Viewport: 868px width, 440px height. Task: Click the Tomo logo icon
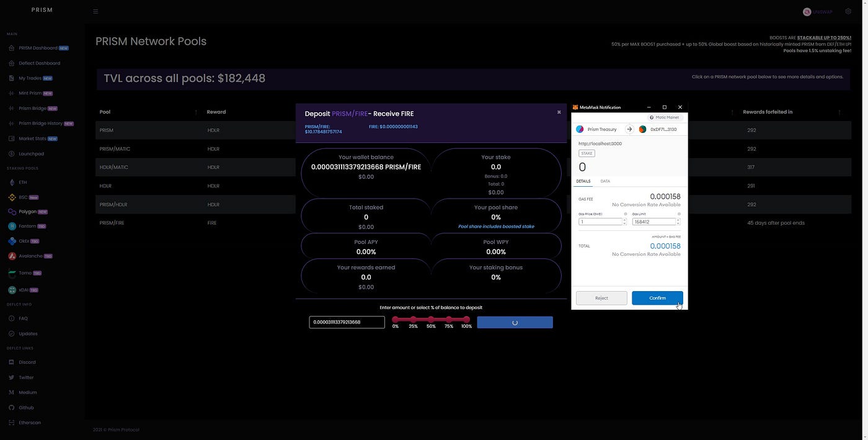(12, 273)
